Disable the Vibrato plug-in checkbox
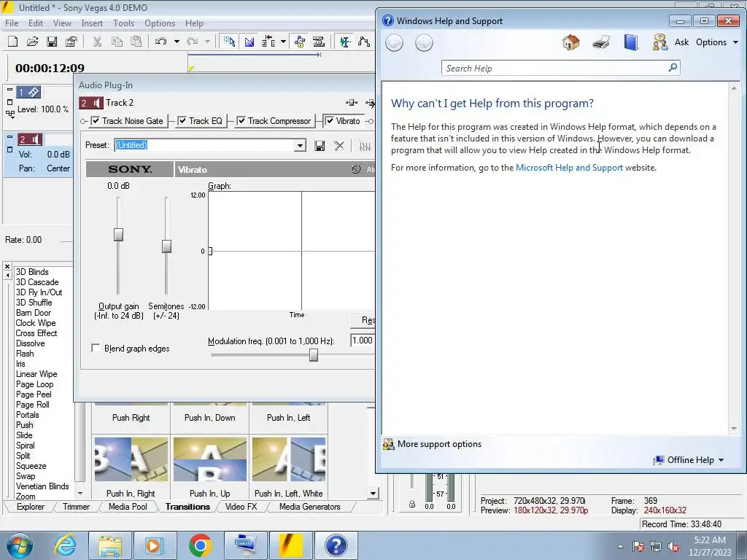Viewport: 747px width, 560px height. pos(329,121)
